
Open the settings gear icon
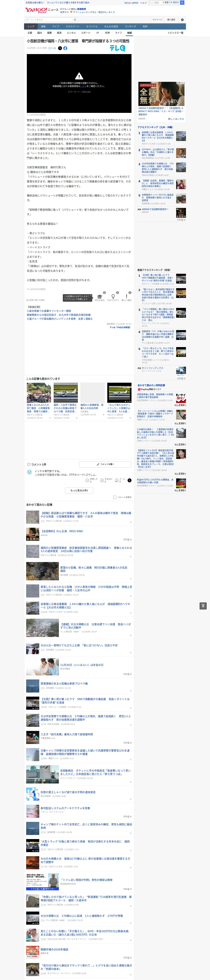click(182, 20)
